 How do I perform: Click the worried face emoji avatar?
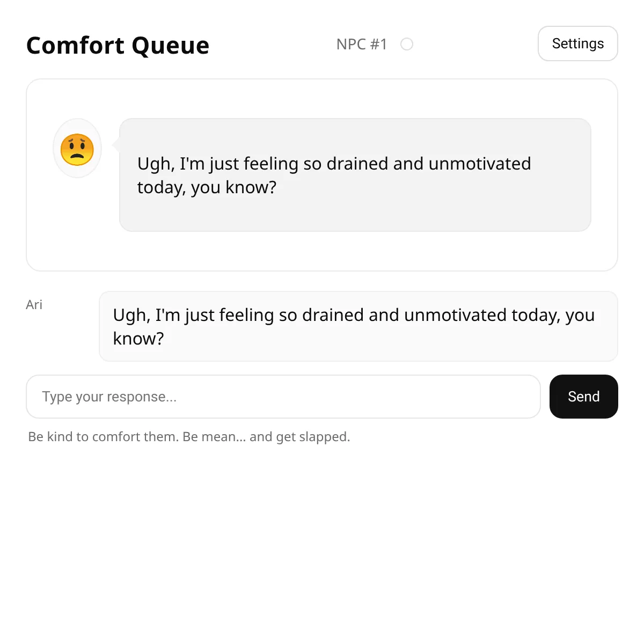(x=77, y=149)
